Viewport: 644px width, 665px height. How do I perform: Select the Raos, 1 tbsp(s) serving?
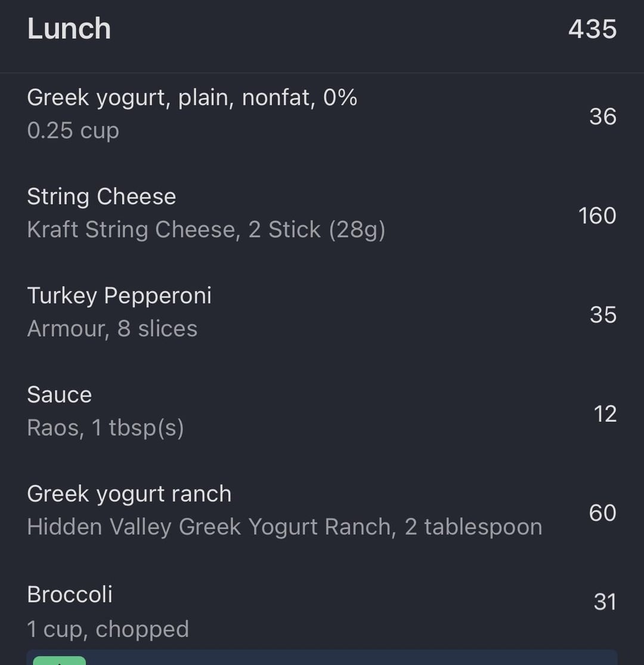(106, 428)
